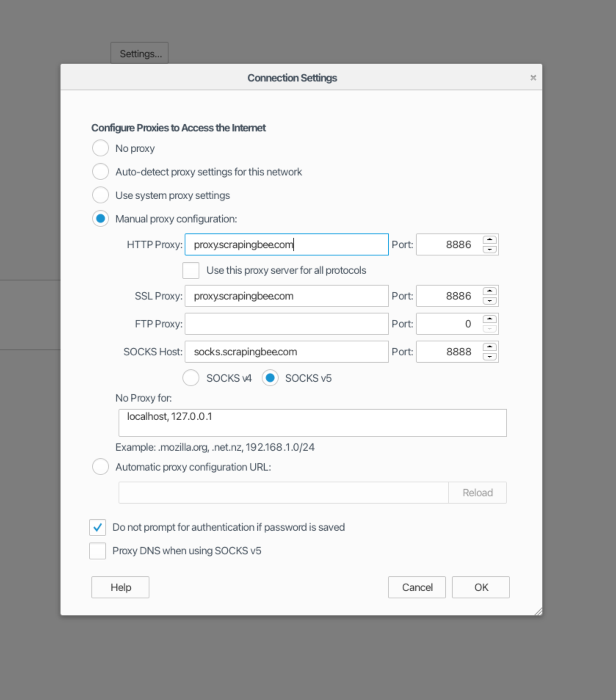Select the No proxy option
Viewport: 616px width, 700px height.
101,148
